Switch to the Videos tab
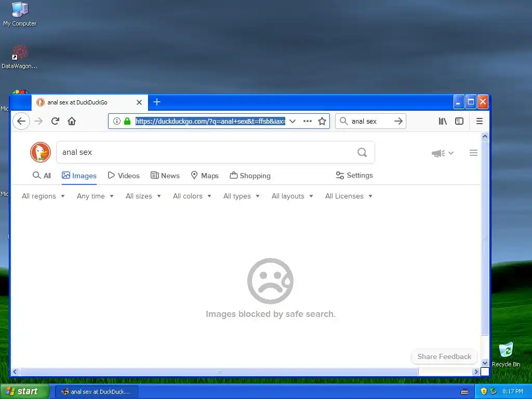 (x=124, y=176)
